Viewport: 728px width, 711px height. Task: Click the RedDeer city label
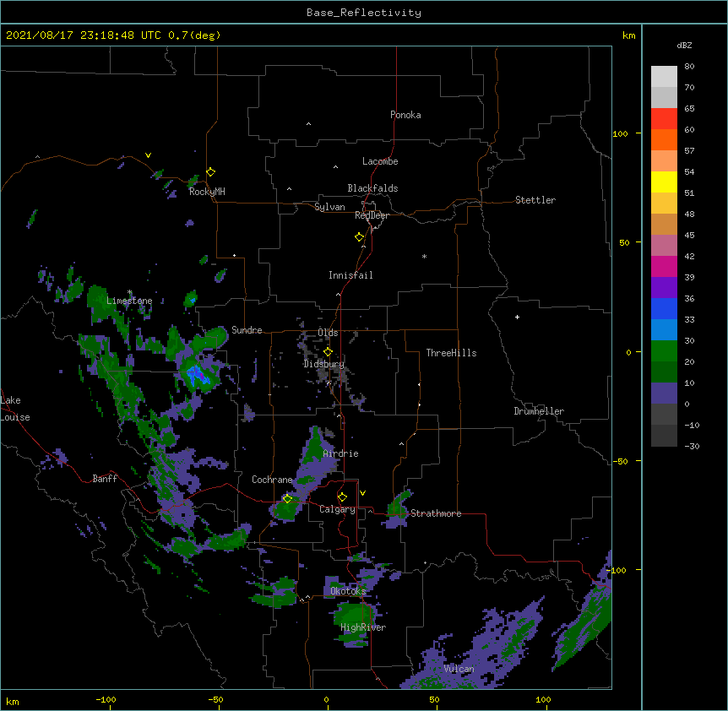point(372,215)
